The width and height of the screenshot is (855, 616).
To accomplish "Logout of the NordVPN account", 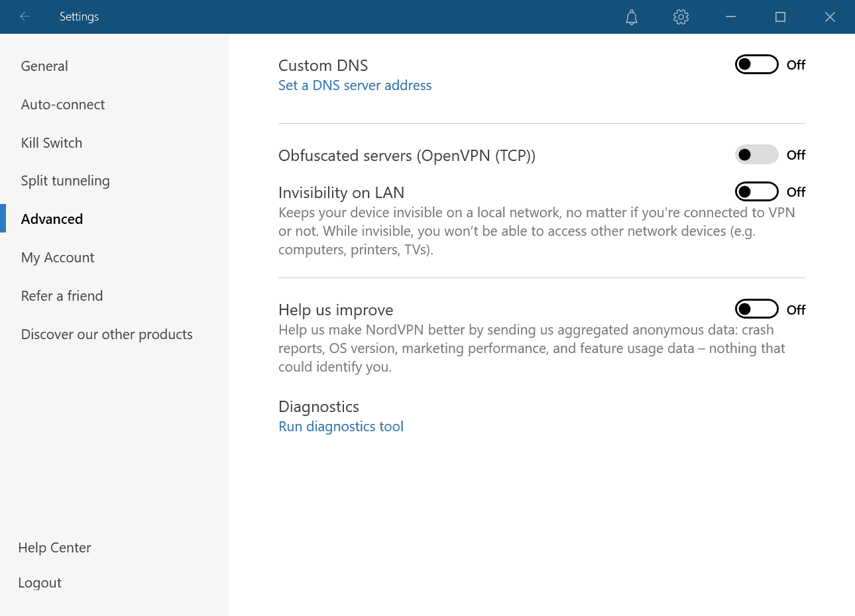I will [40, 582].
